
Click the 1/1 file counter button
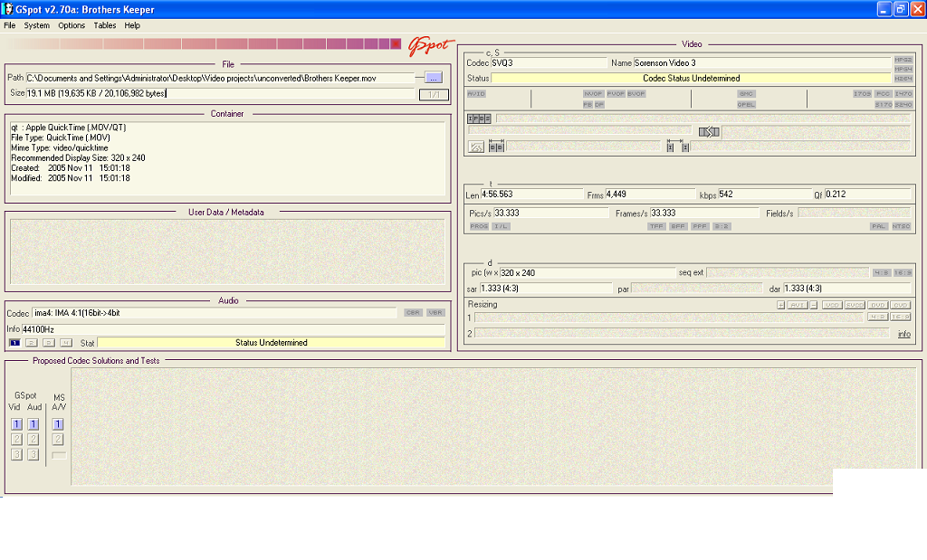pos(434,94)
